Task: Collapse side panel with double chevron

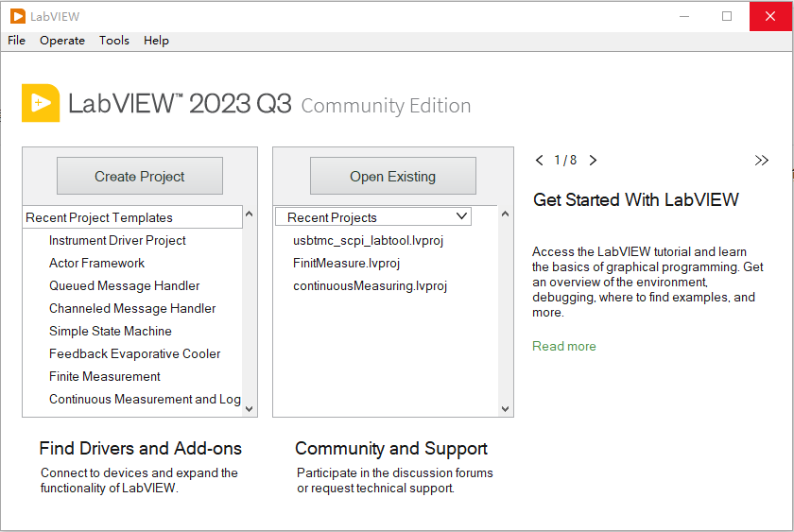Action: pyautogui.click(x=761, y=161)
